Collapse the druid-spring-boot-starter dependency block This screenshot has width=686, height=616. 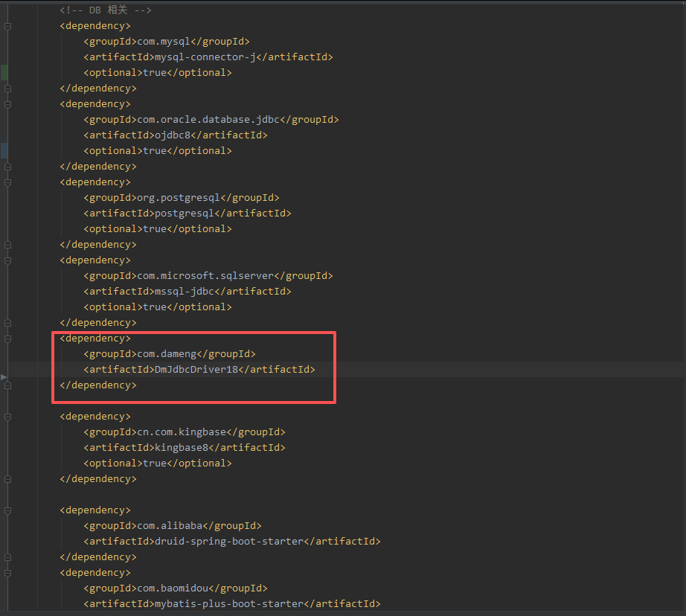point(7,510)
